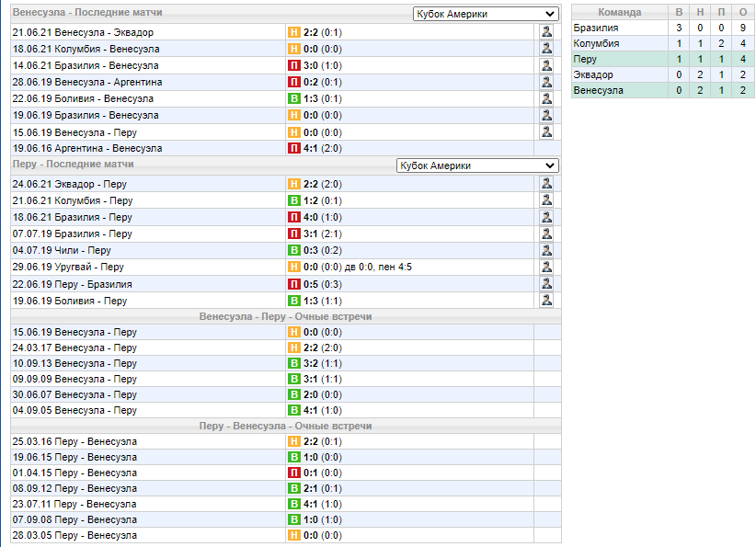Click the 3:1 (2:1) score for Бразилия - Перу
The width and height of the screenshot is (756, 547).
pyautogui.click(x=323, y=234)
